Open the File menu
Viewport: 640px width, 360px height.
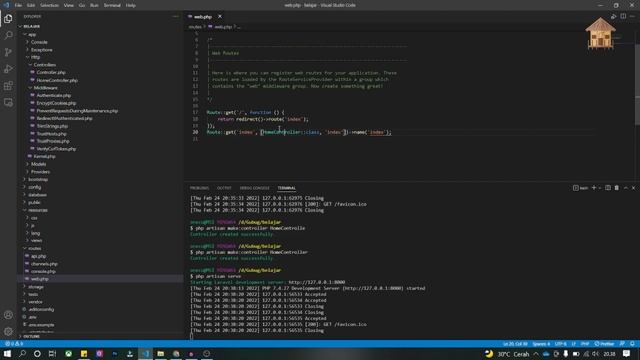click(18, 5)
